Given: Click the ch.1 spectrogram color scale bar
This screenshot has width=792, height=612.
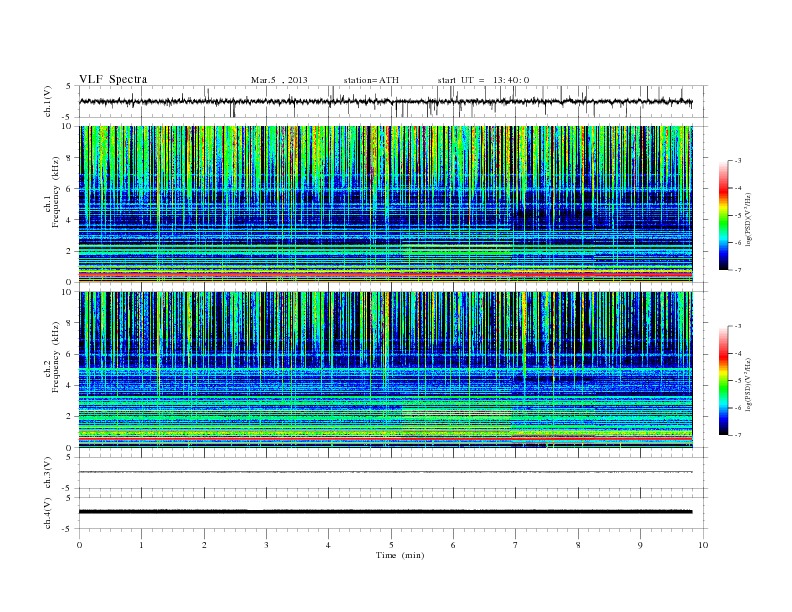Looking at the screenshot, I should 724,215.
